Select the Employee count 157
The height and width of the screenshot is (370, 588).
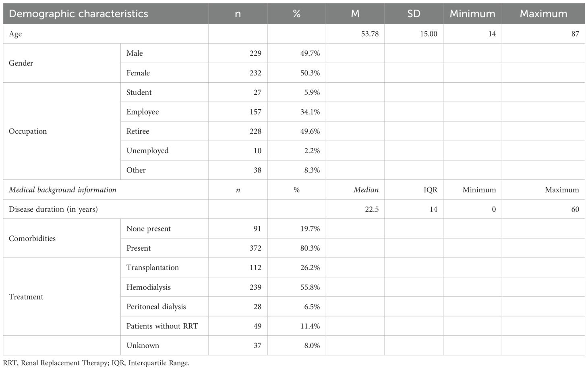255,112
